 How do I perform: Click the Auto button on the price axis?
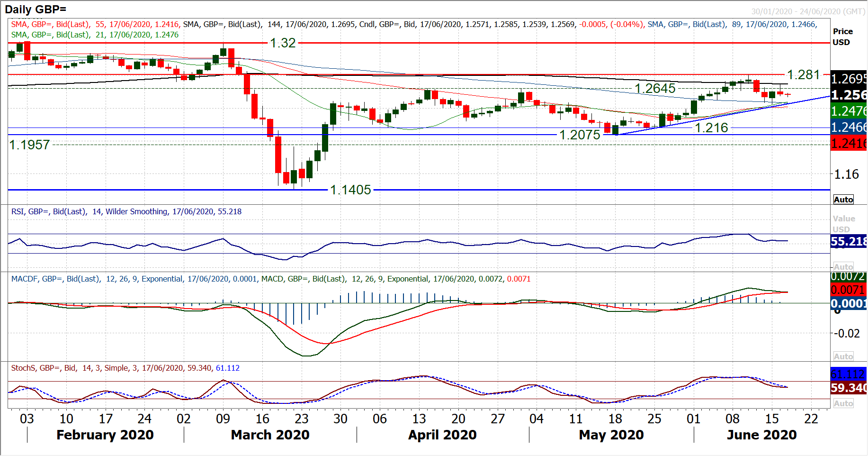click(843, 200)
